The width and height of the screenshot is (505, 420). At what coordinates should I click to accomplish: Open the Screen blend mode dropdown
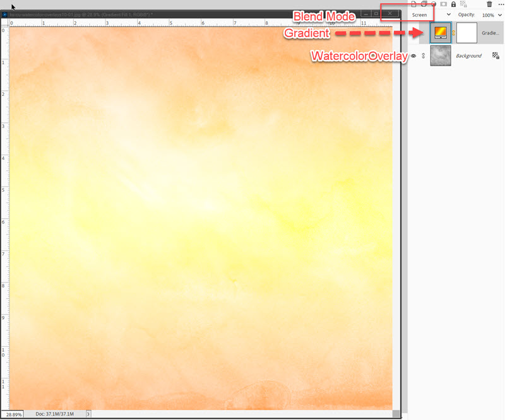(431, 15)
